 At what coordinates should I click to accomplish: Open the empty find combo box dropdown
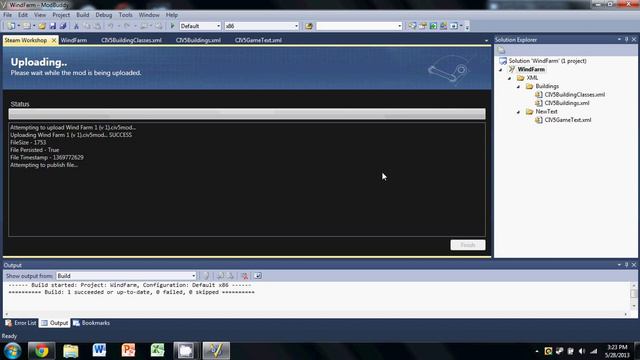click(x=400, y=26)
